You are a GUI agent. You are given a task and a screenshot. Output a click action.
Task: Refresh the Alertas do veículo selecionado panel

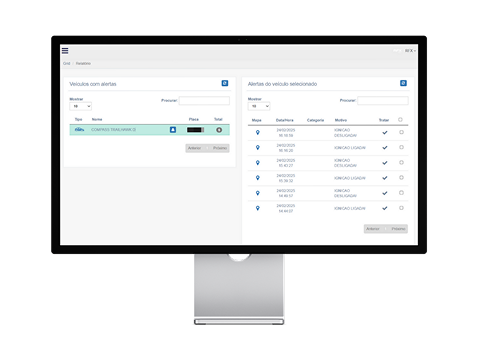pyautogui.click(x=403, y=83)
